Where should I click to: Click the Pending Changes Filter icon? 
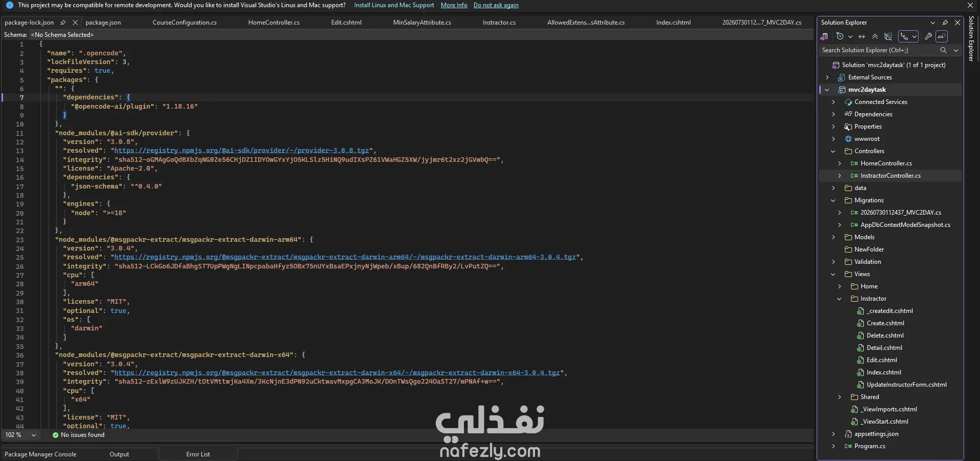click(x=840, y=36)
